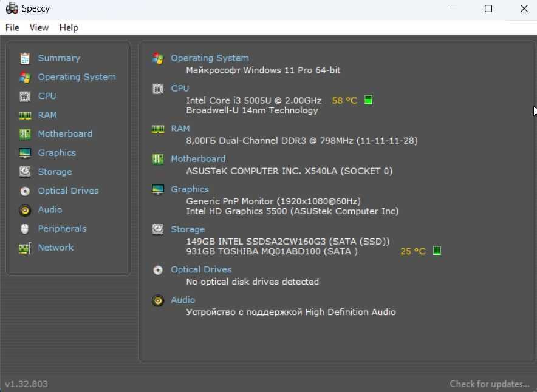Open Graphics section from the sidebar
Image resolution: width=537 pixels, height=392 pixels.
(57, 153)
